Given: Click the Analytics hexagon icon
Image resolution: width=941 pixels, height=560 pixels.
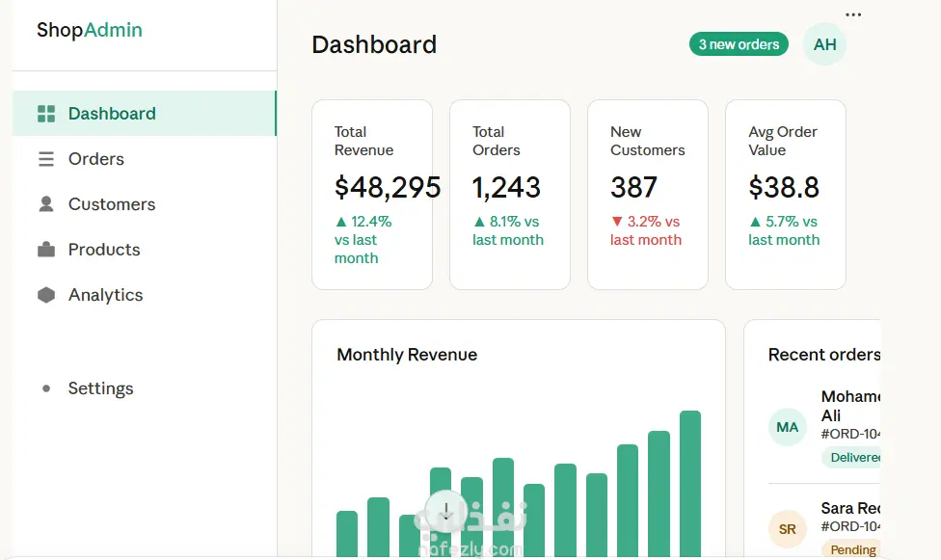Looking at the screenshot, I should (x=46, y=295).
